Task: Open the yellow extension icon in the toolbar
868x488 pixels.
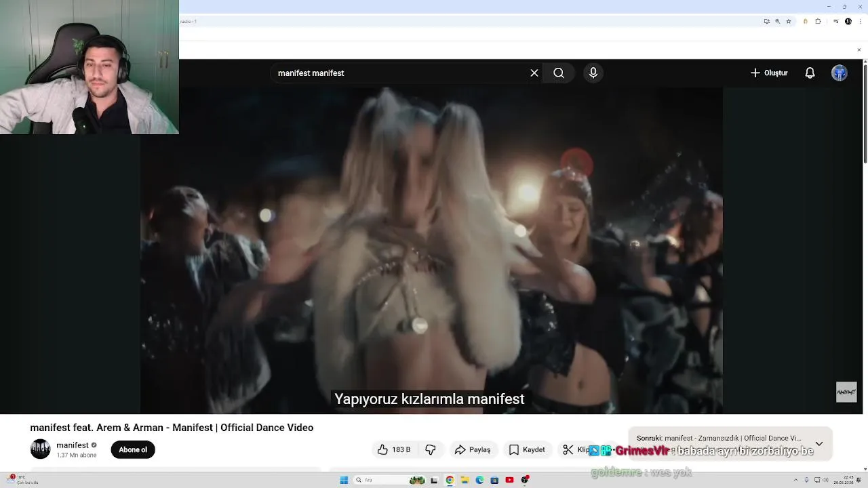Action: (806, 21)
